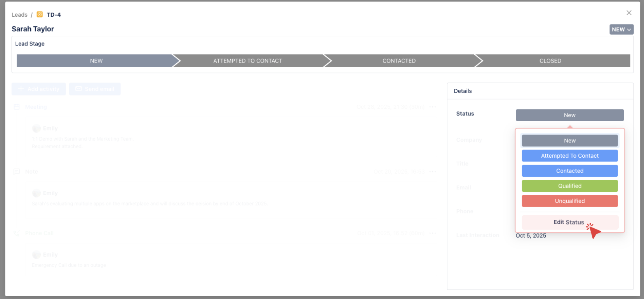Expand the NEW dropdown beside lead name
Viewport: 644px width, 299px height.
(x=621, y=30)
